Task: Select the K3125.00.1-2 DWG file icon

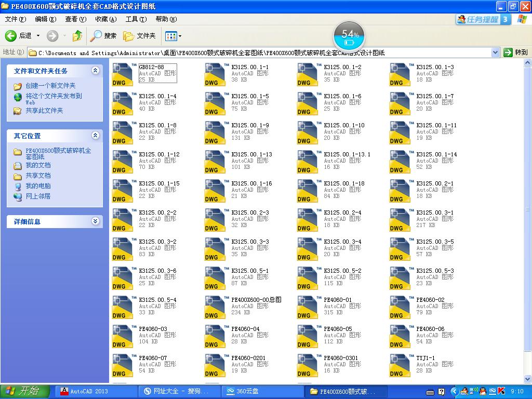Action: 308,74
